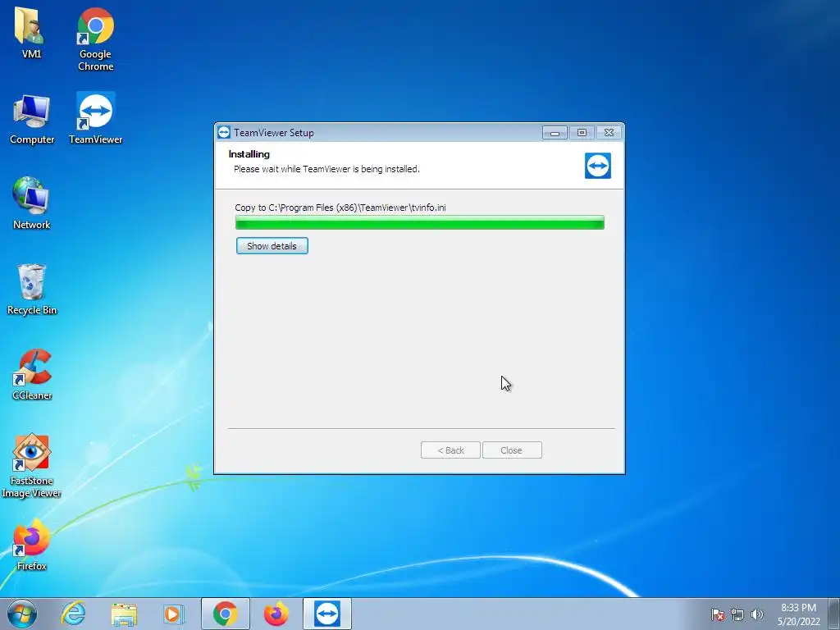
Task: Open Action Center flag in tray
Action: point(718,614)
